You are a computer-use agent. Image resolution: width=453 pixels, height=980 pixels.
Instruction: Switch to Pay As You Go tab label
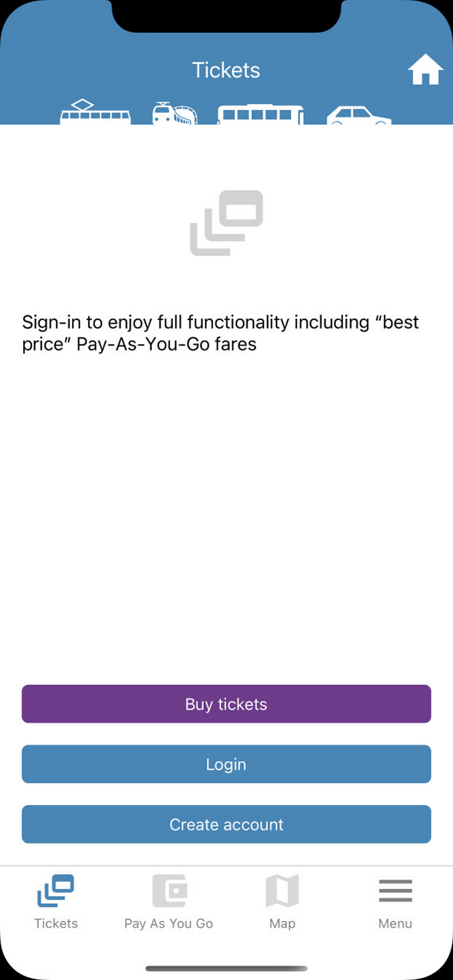(169, 924)
